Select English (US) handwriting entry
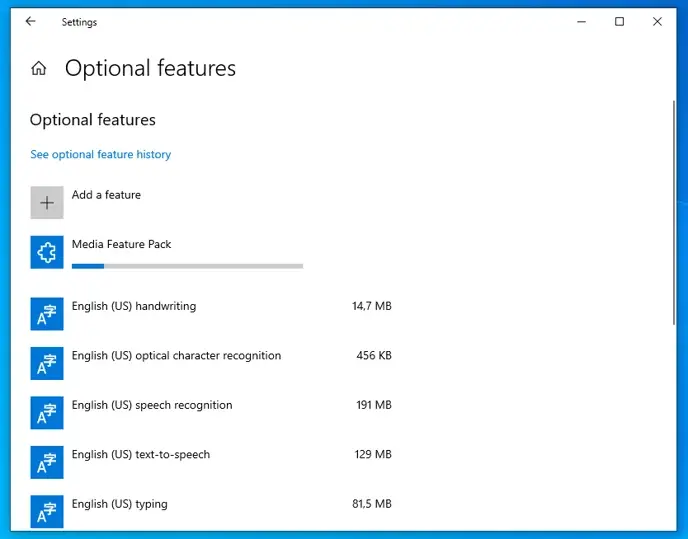The image size is (688, 539). [134, 306]
